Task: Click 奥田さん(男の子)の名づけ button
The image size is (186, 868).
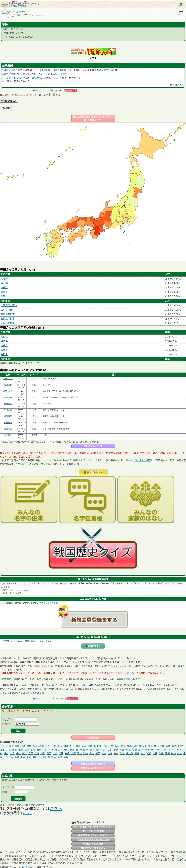Action: (x=93, y=764)
